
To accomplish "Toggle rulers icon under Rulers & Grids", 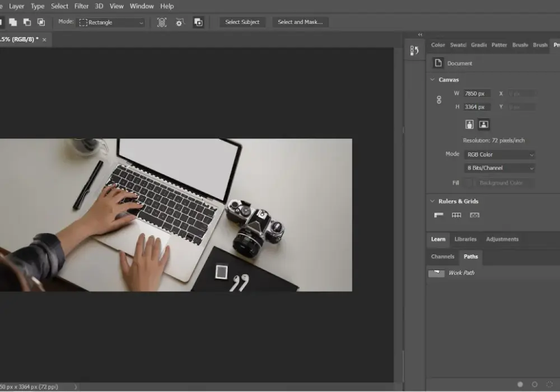I will [x=438, y=215].
